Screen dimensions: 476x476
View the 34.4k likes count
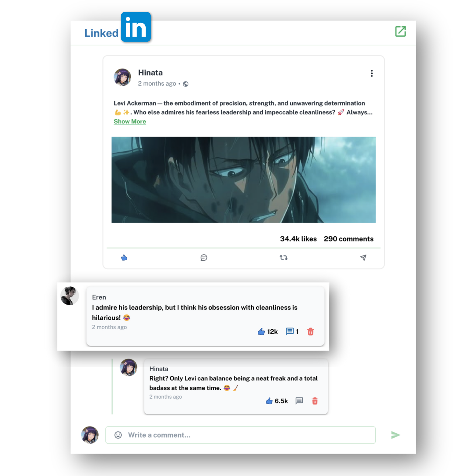(x=298, y=239)
